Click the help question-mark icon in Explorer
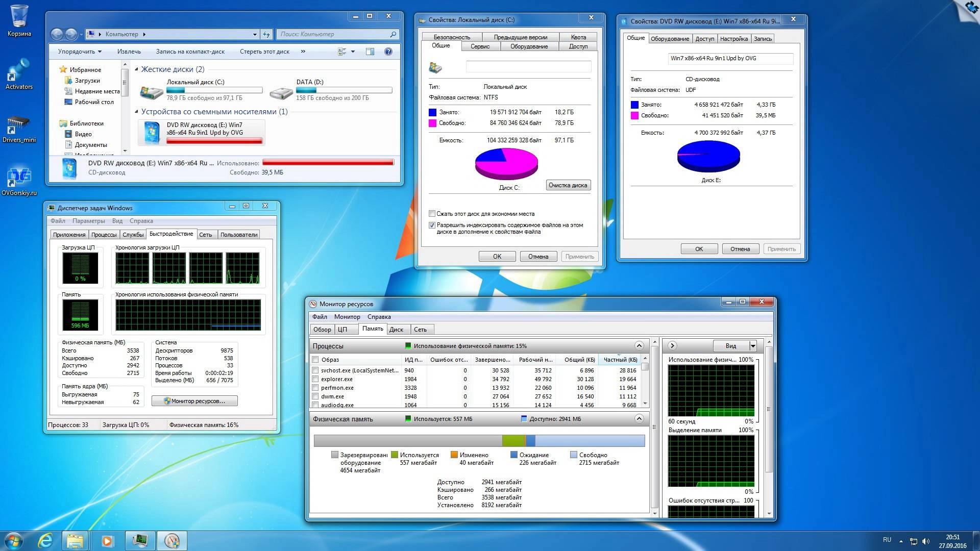The width and height of the screenshot is (980, 551). pyautogui.click(x=387, y=52)
